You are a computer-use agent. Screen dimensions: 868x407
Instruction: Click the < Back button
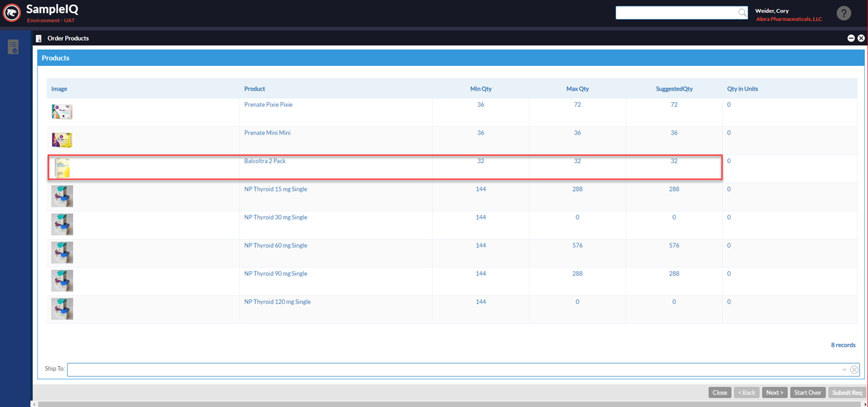pos(746,393)
